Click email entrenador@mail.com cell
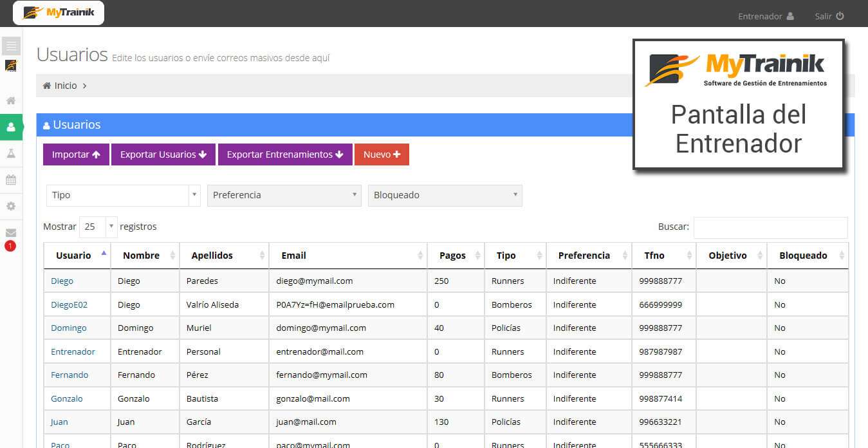Viewport: 868px width, 448px height. coord(348,351)
